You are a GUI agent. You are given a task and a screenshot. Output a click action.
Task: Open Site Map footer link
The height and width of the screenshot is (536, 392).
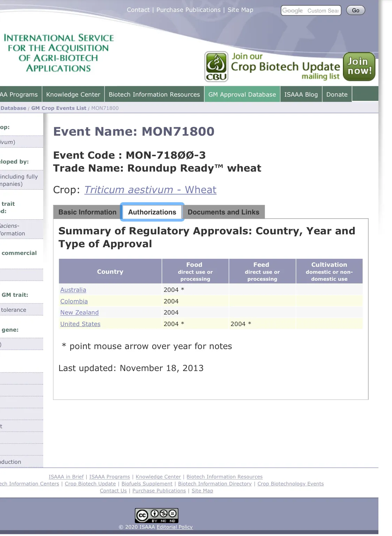coord(202,491)
